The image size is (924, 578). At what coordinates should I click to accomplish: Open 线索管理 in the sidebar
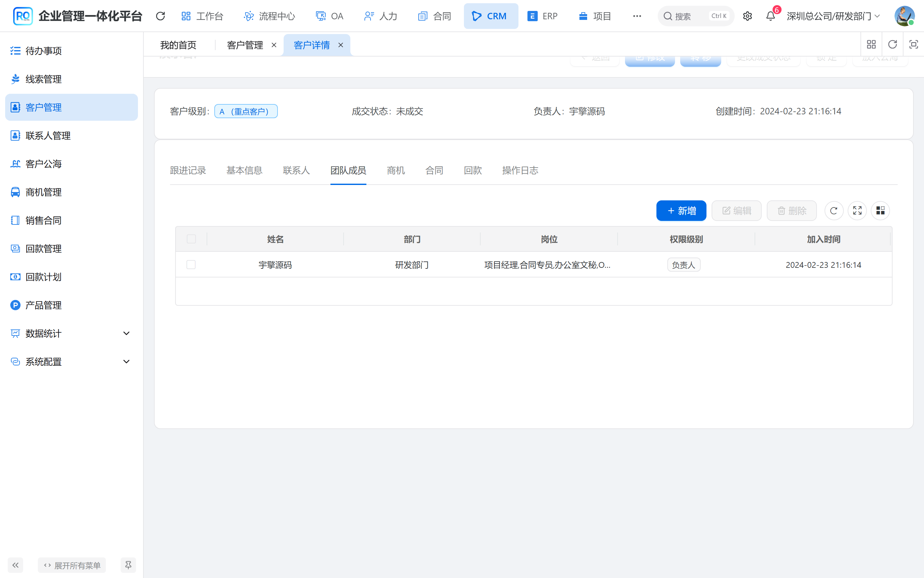pyautogui.click(x=72, y=79)
